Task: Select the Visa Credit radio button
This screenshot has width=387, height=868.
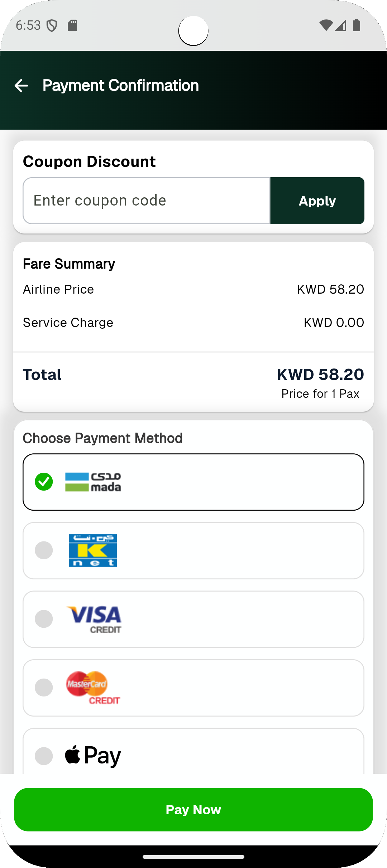Action: [x=44, y=619]
